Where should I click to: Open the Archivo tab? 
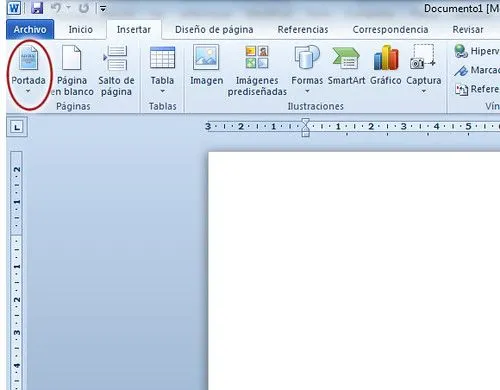pyautogui.click(x=30, y=29)
